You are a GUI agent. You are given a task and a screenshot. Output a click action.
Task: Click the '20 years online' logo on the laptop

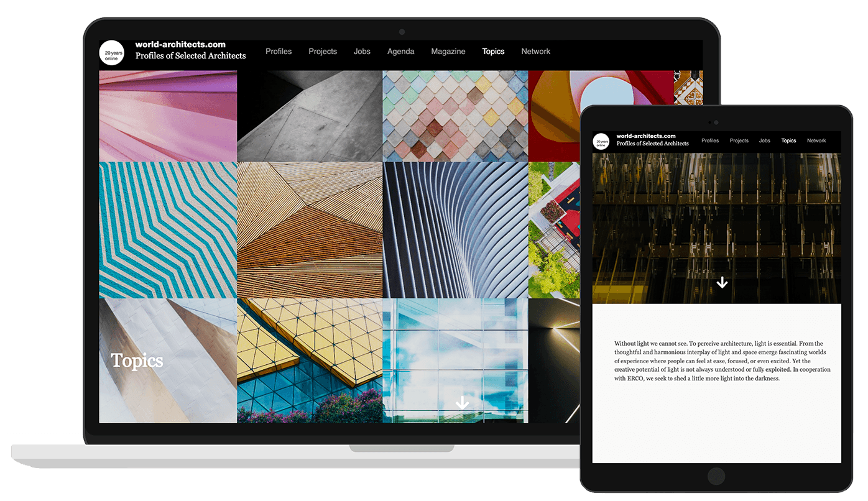point(112,53)
